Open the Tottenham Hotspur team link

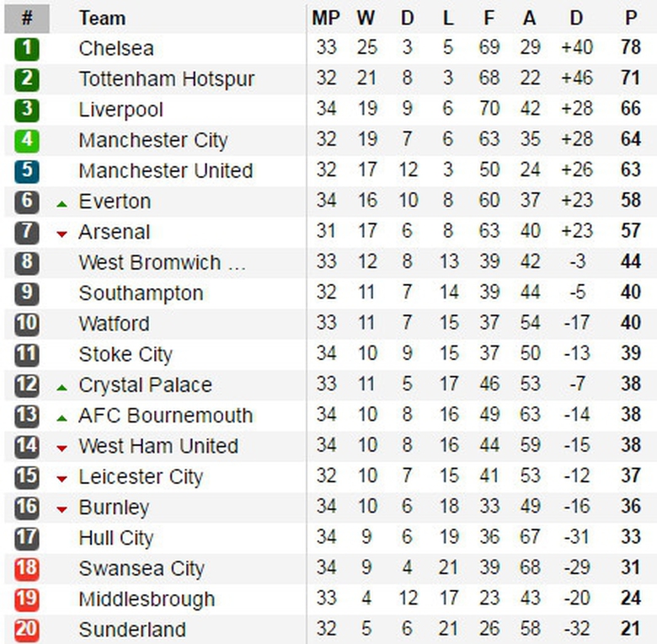(166, 79)
